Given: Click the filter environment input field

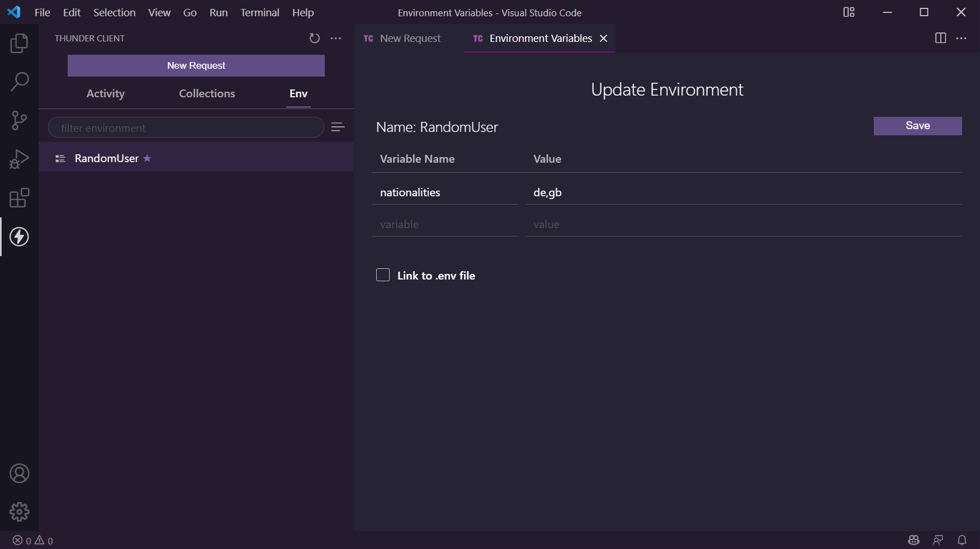Looking at the screenshot, I should (186, 127).
